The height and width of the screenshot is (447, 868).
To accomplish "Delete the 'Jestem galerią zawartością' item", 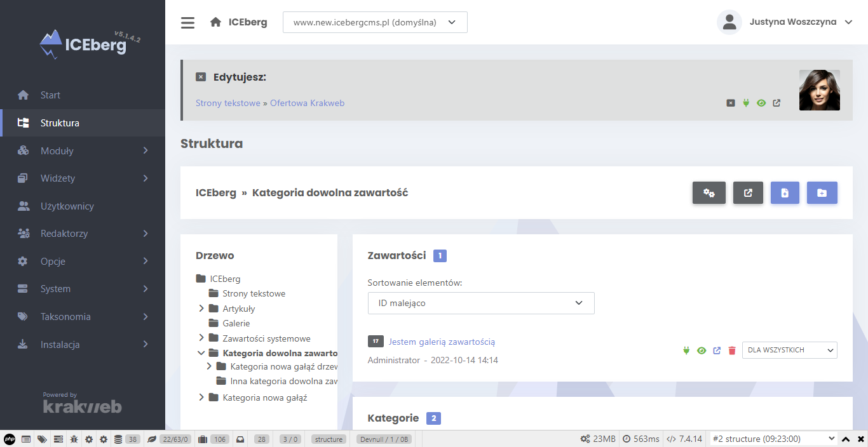I will pos(732,350).
